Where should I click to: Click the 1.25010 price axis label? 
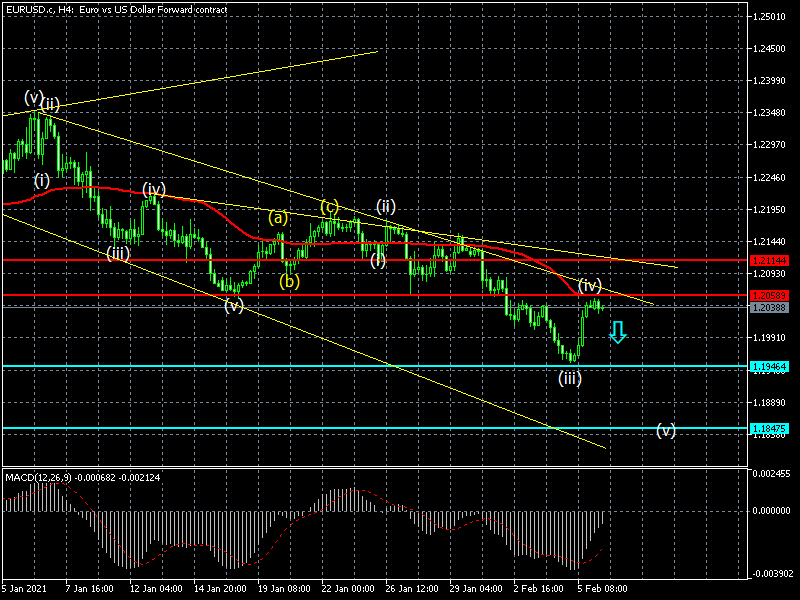coord(769,17)
